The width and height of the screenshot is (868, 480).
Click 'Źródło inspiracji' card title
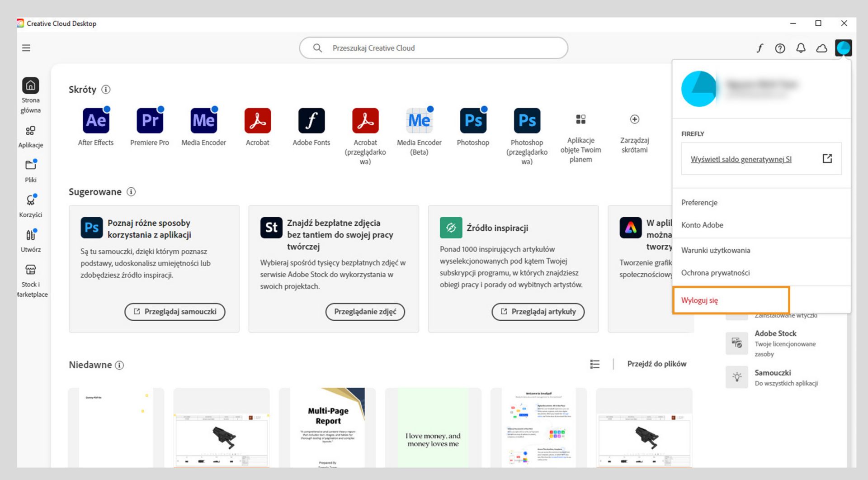point(497,228)
